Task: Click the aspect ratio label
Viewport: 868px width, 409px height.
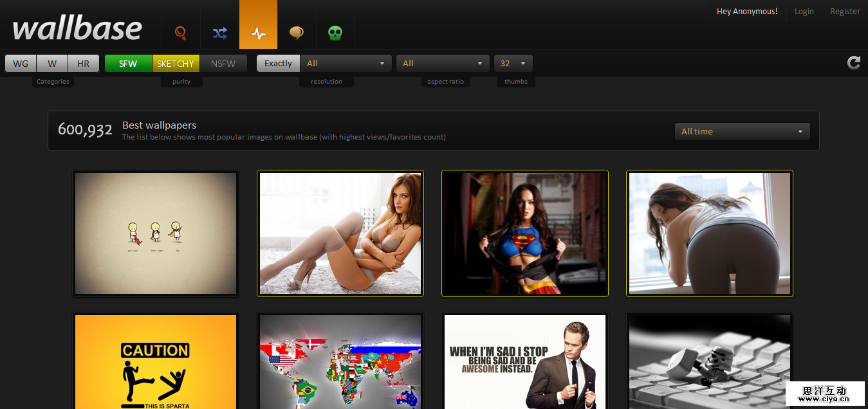Action: (x=445, y=82)
